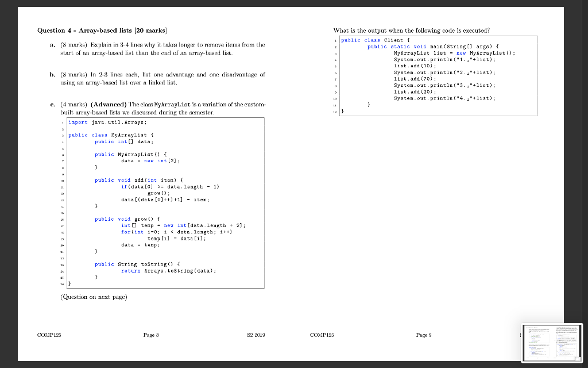The height and width of the screenshot is (368, 588).
Task: Click the for loop line 'for(int i=0; i < data.length; i++)'
Action: pos(177,232)
